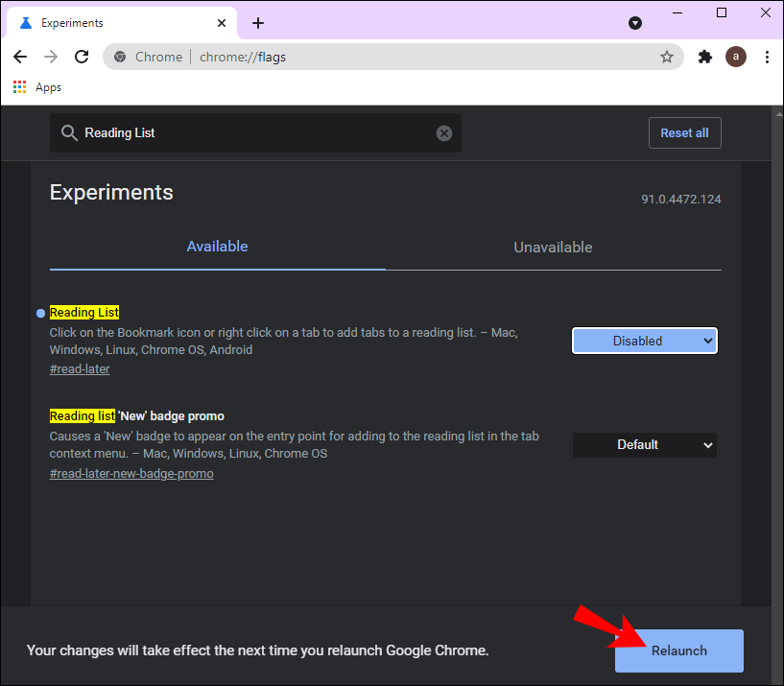The width and height of the screenshot is (784, 686).
Task: Switch to the Available tab
Action: (217, 247)
